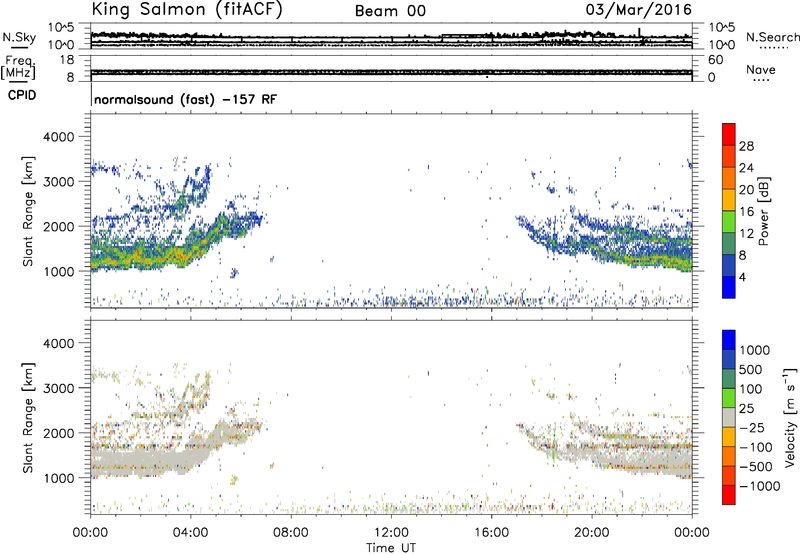Click the "04:00" time tick label
This screenshot has height=554, width=800.
pos(191,533)
